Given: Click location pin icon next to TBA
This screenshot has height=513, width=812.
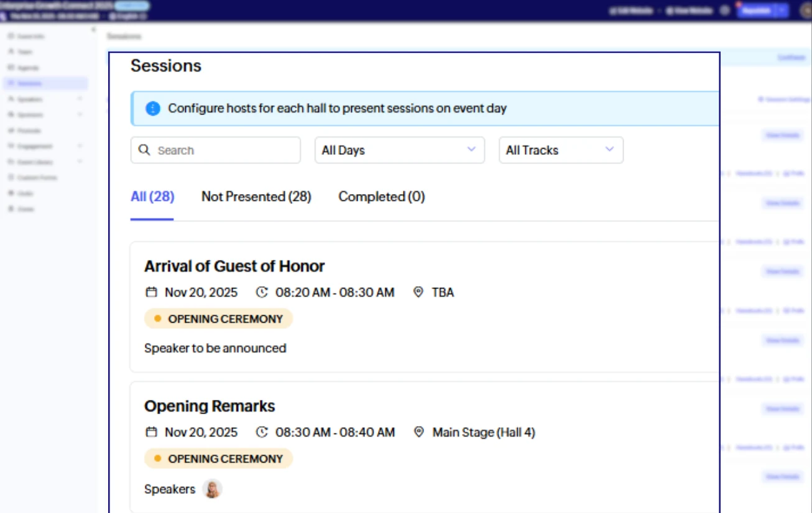Looking at the screenshot, I should [418, 292].
